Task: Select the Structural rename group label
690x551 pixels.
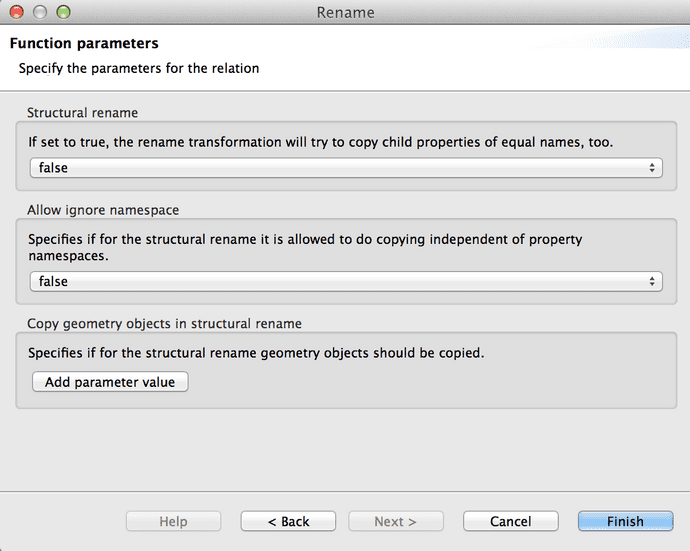Action: pos(82,113)
